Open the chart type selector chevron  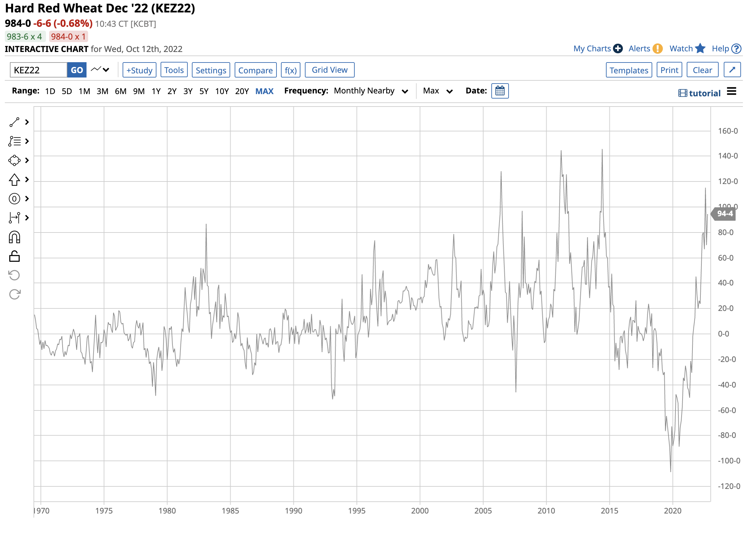tap(106, 70)
